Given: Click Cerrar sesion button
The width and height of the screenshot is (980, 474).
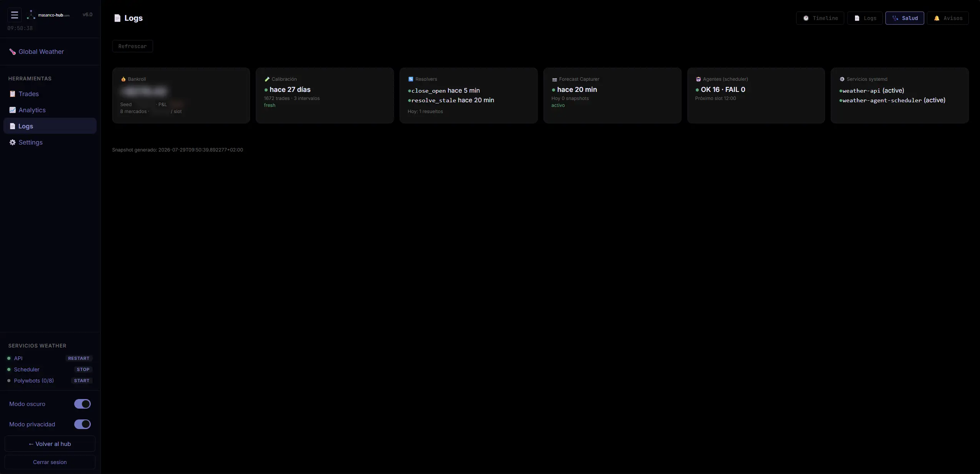Looking at the screenshot, I should 50,462.
